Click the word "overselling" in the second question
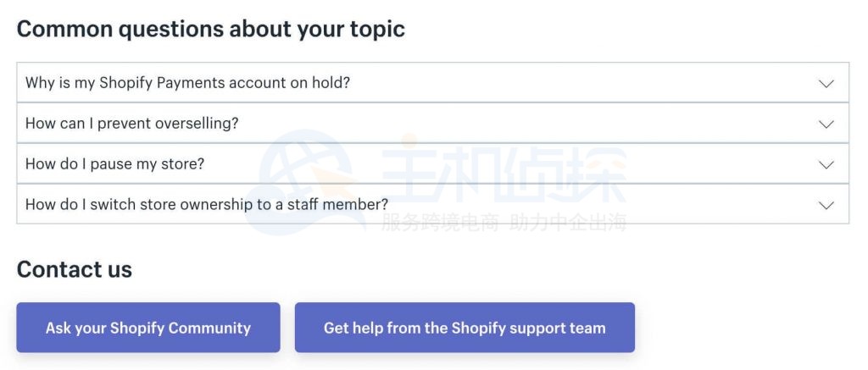 199,124
